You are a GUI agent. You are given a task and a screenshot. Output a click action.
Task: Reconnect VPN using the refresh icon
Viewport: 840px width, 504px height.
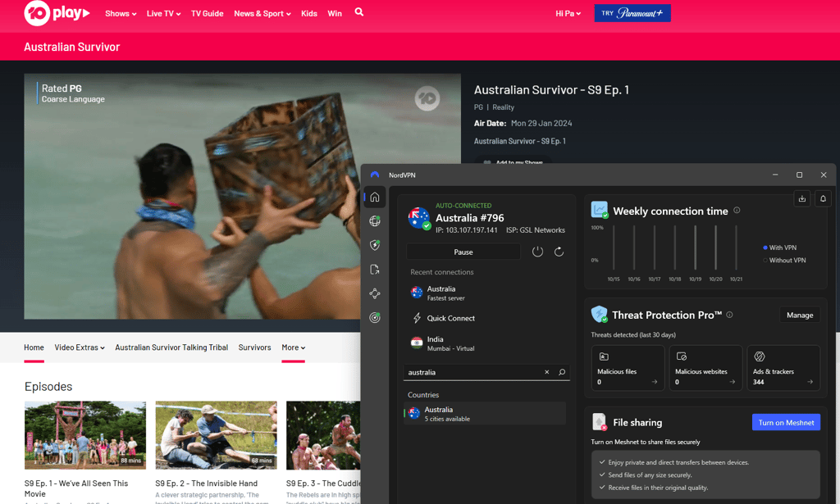point(559,252)
